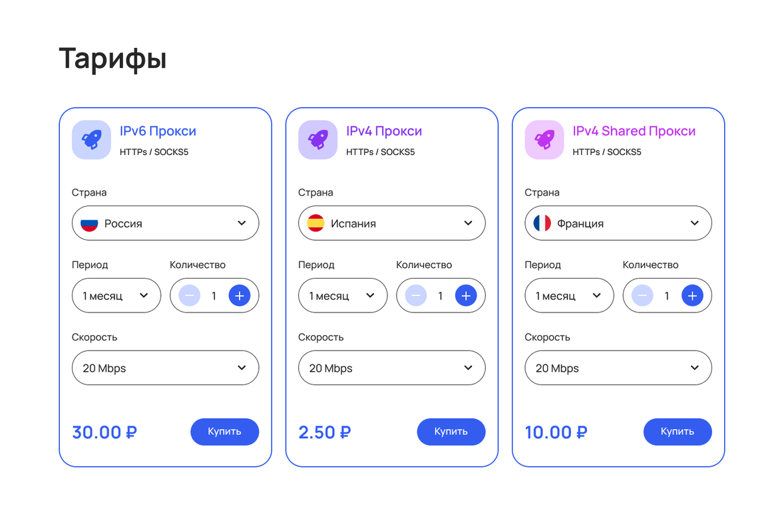784x532 pixels.
Task: Open the Россия country dropdown
Action: coord(165,223)
